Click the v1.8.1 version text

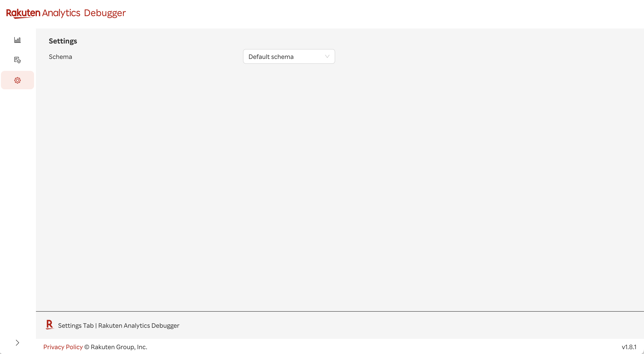coord(629,347)
